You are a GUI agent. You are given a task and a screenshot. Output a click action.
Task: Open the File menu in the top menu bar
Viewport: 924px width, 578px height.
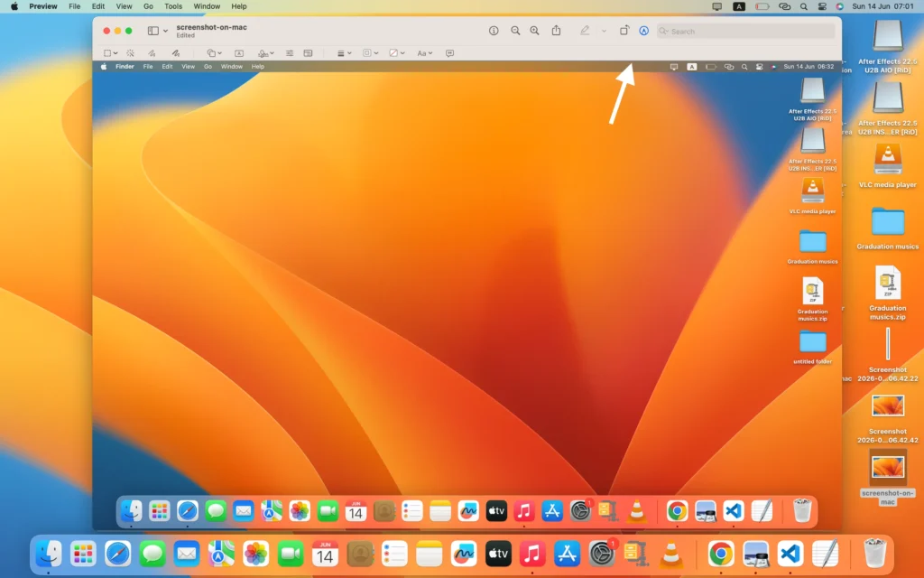coord(74,6)
